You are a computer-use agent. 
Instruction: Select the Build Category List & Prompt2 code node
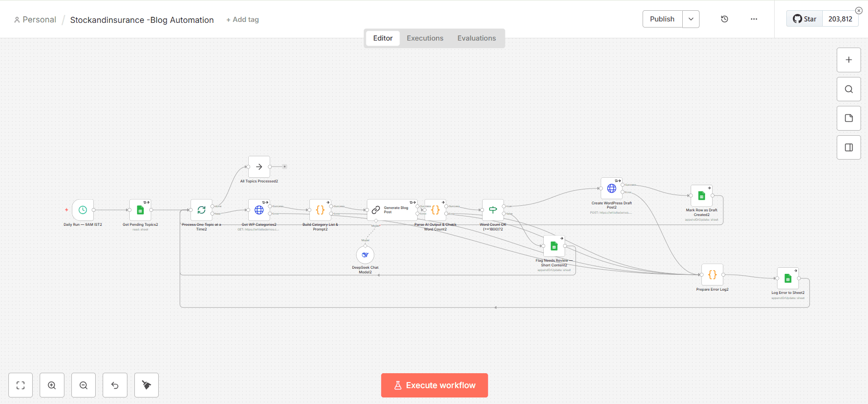click(320, 210)
